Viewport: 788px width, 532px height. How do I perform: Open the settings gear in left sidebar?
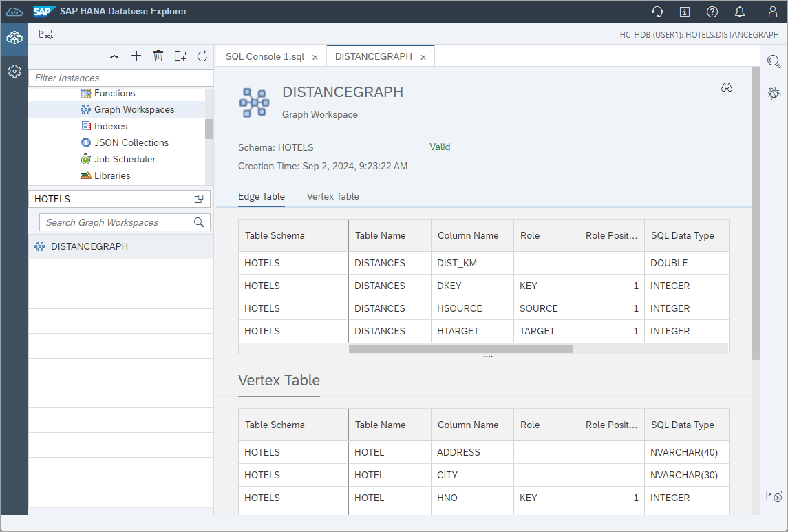coord(14,72)
